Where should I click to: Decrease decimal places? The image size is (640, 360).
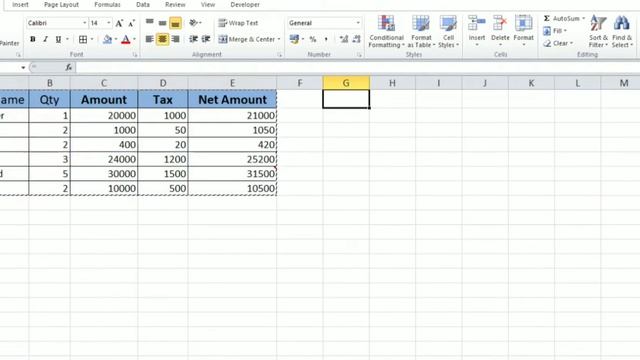357,39
